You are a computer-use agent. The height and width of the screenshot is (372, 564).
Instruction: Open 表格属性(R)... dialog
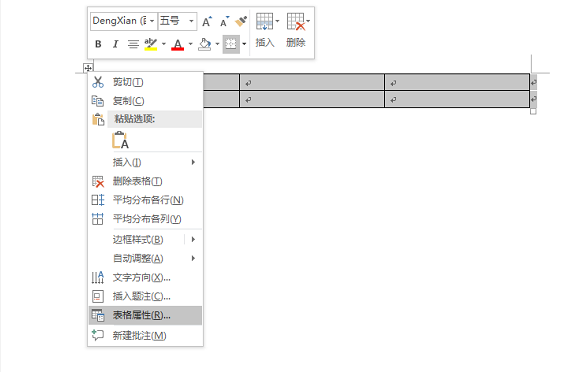point(145,316)
